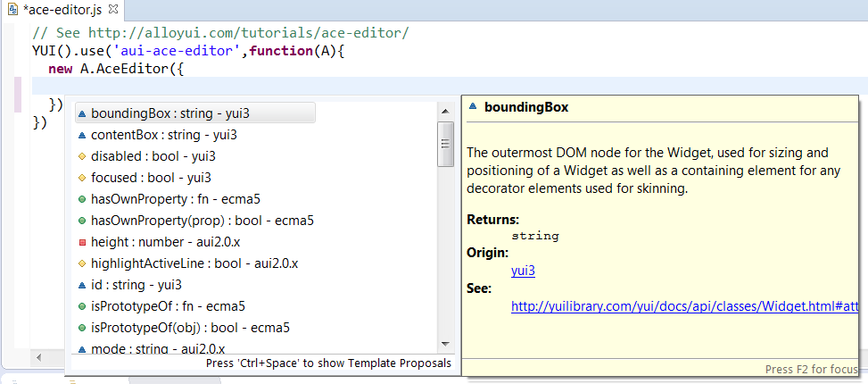Click the green circle icon beside hasOwnProperty : fn

pos(82,199)
